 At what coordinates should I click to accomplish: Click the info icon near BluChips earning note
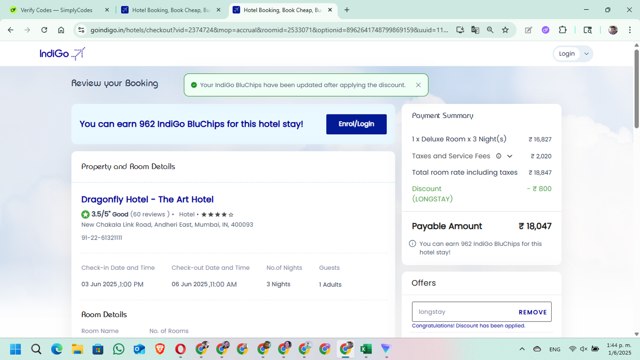point(412,244)
